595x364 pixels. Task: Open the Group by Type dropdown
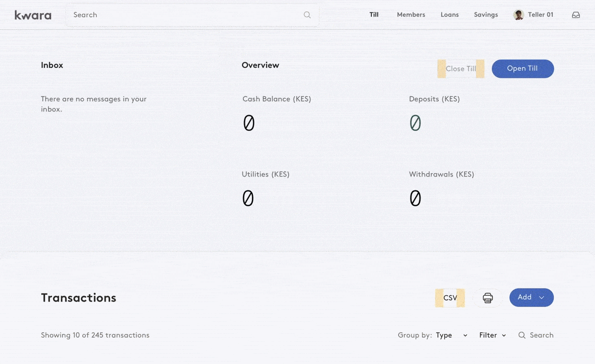(x=451, y=335)
